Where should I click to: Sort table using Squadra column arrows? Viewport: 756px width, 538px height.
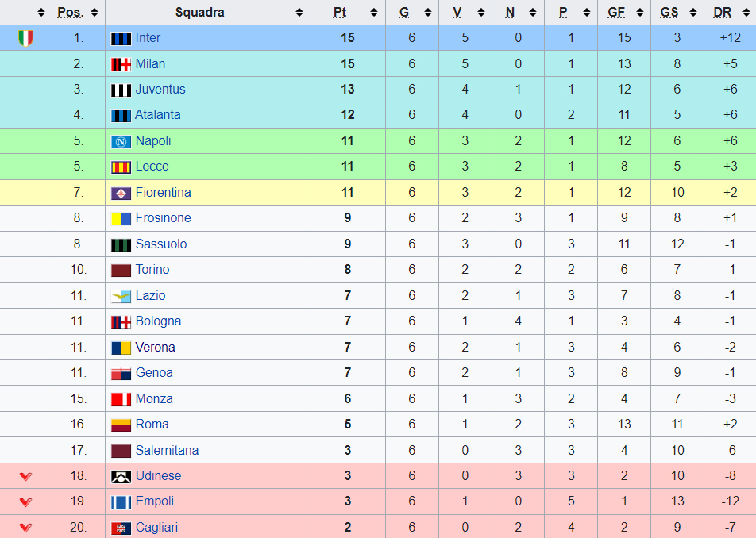pyautogui.click(x=299, y=13)
